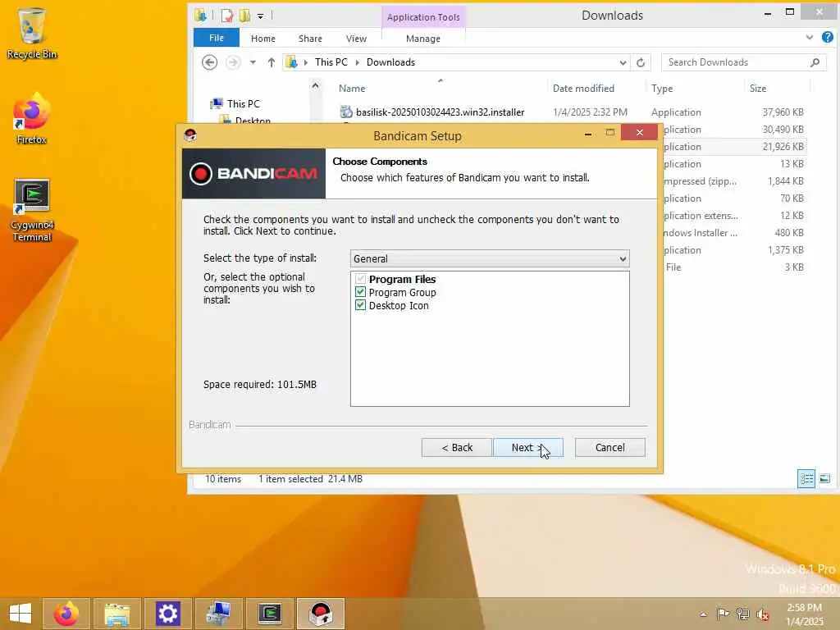
Task: Open the taskbar clock showing 2:58 PM
Action: click(x=804, y=614)
